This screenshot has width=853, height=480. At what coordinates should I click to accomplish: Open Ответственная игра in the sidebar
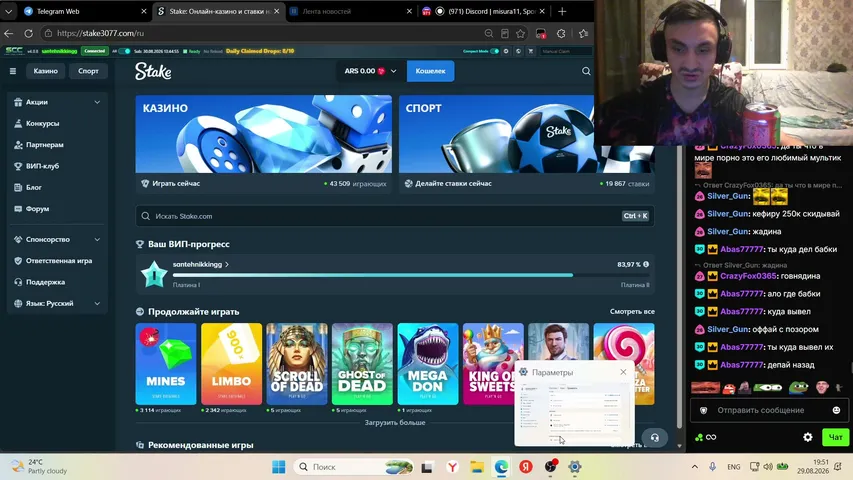click(59, 261)
